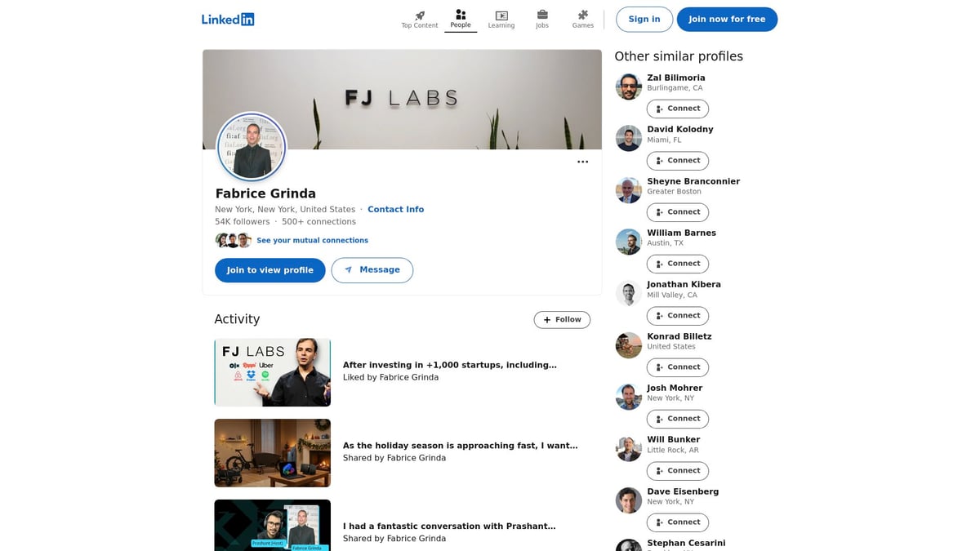This screenshot has width=980, height=551.
Task: Connect with Will Bunker
Action: point(677,470)
